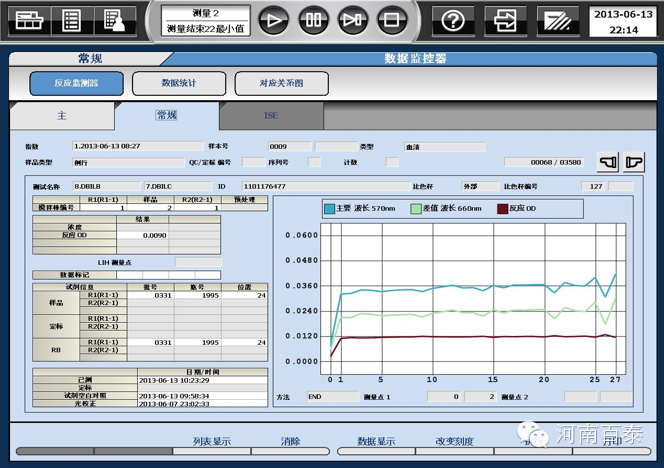The width and height of the screenshot is (664, 468).
Task: Switch to the 主 tab
Action: (x=61, y=116)
